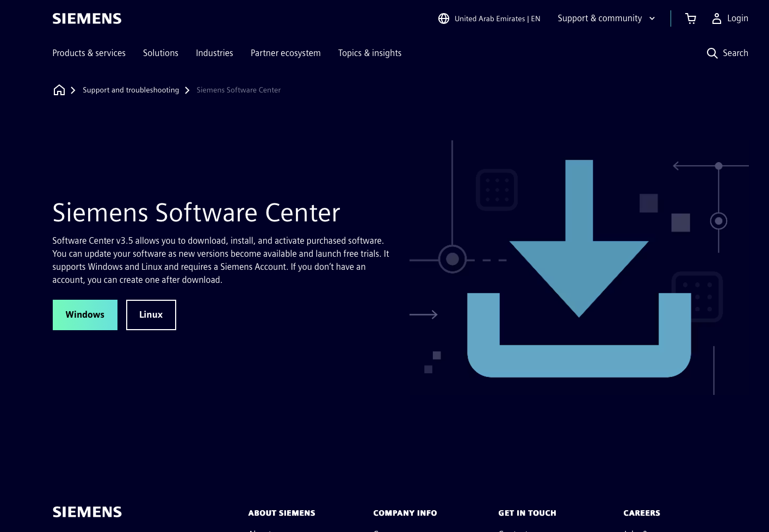Click the Login user icon
This screenshot has height=532, width=769.
[x=717, y=18]
